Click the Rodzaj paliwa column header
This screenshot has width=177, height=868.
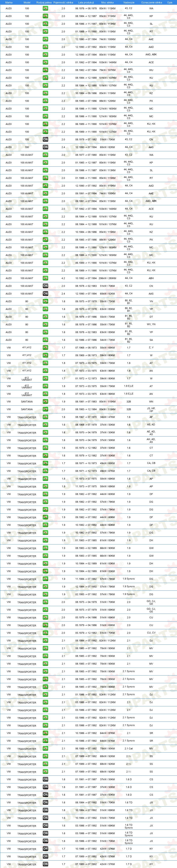pyautogui.click(x=44, y=2)
